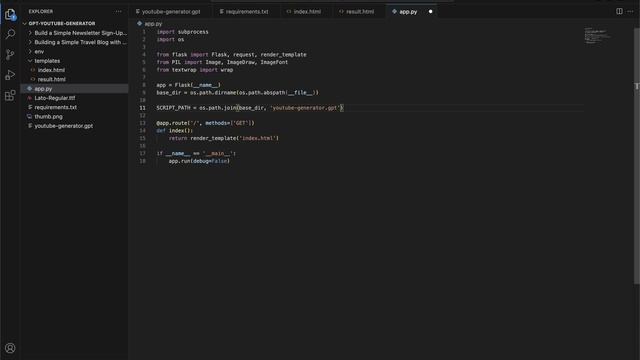The height and width of the screenshot is (360, 640).
Task: Click the 'return render_template' line
Action: (224, 138)
